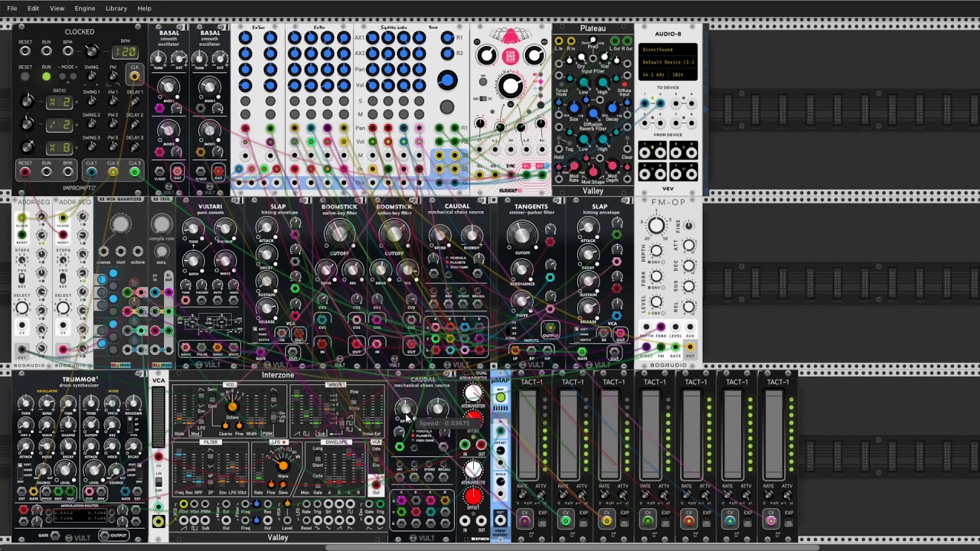980x551 pixels.
Task: Click the GATE jack on FM-OP
Action: [675, 348]
